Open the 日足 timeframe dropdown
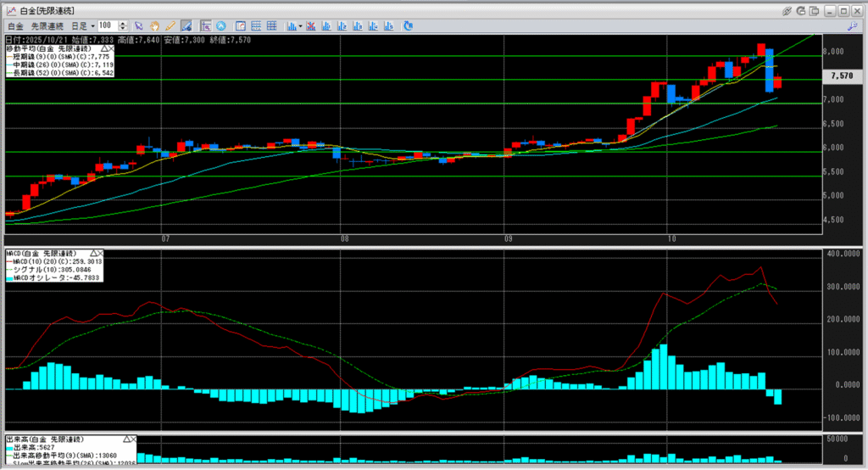 (x=83, y=26)
